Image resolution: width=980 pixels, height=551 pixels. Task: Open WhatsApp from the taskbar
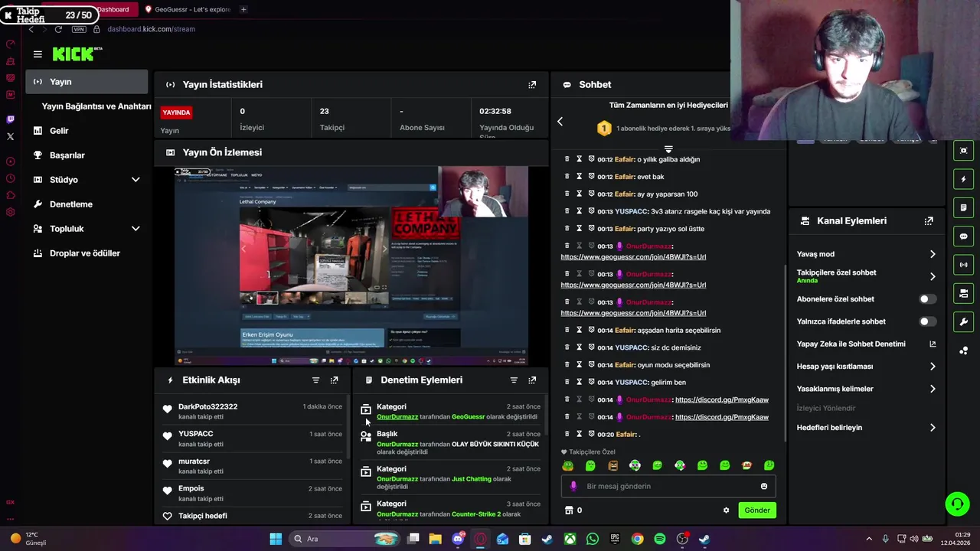coord(593,539)
